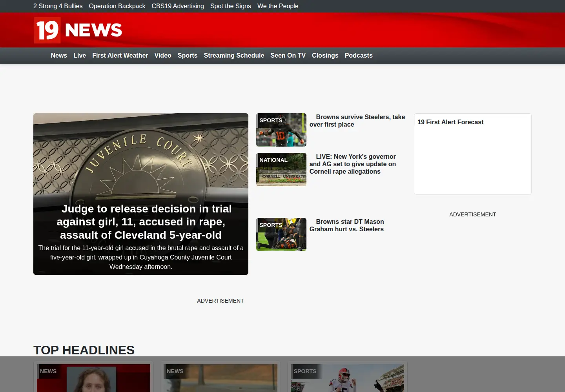Select the Video menu item
Screen dimensions: 565x392
(x=163, y=56)
